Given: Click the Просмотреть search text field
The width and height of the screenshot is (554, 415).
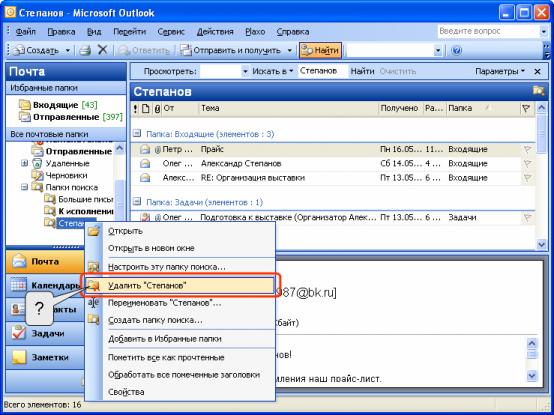Looking at the screenshot, I should coord(220,71).
